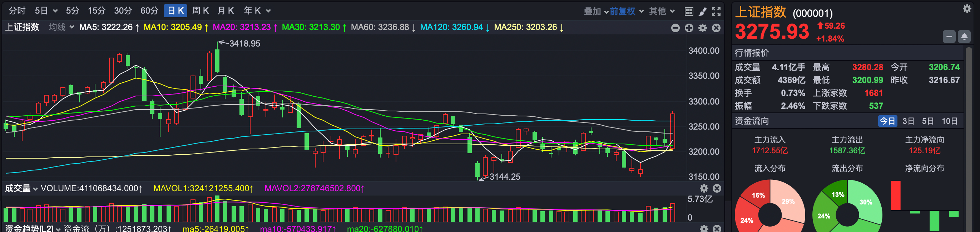Close the 成交量 volume panel
980x232 pixels.
[x=717, y=188]
